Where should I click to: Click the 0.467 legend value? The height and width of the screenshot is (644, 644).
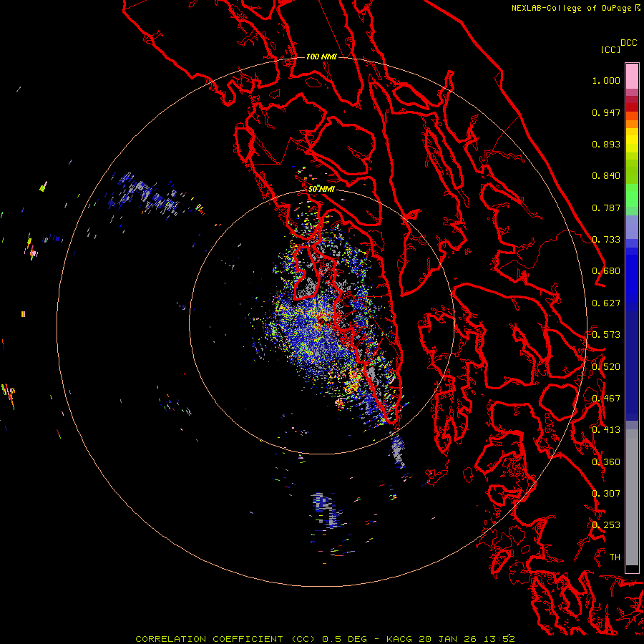click(x=606, y=399)
